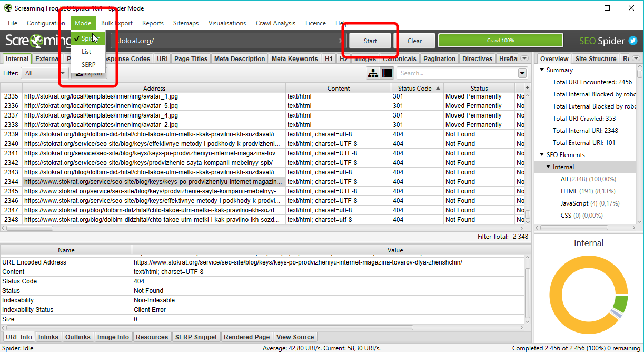Open the search options dropdown arrow
Viewport: 644px width, 352px height.
(522, 73)
